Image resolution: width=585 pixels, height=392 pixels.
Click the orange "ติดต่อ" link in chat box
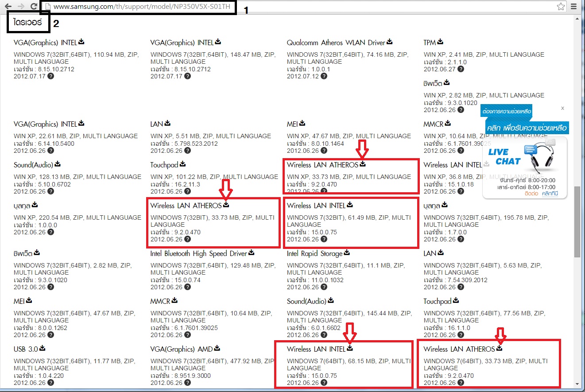tap(531, 194)
